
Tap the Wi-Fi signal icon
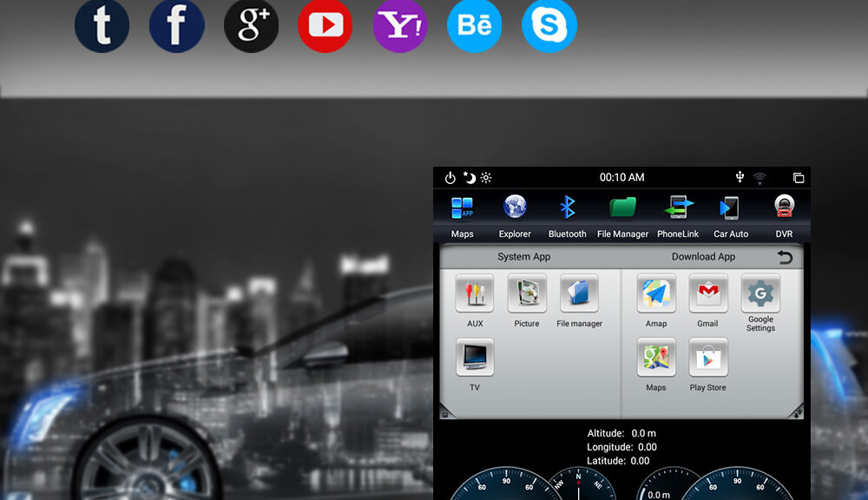760,178
